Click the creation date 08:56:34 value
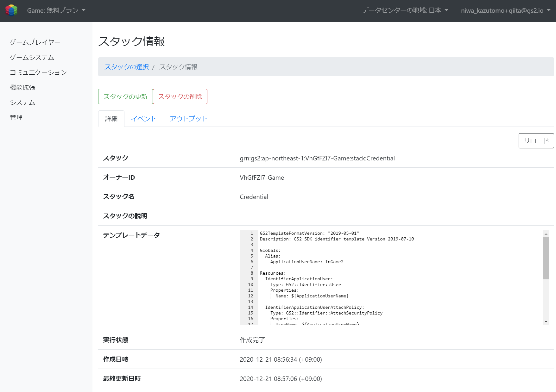This screenshot has width=556, height=392. (x=281, y=359)
